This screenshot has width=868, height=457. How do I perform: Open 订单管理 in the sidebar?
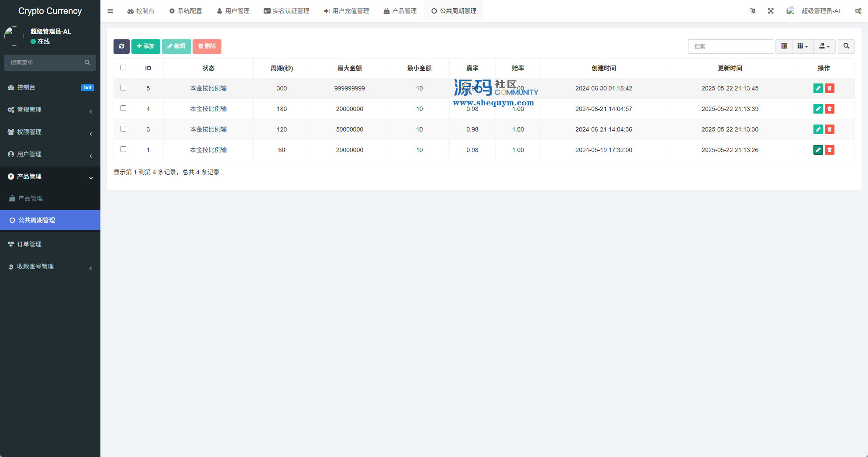(29, 244)
